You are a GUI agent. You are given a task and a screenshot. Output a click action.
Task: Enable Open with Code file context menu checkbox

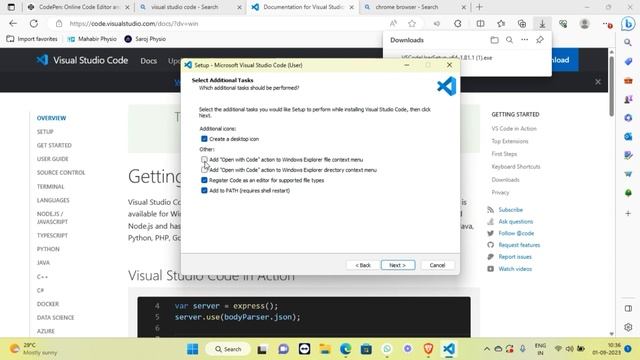[x=204, y=159]
